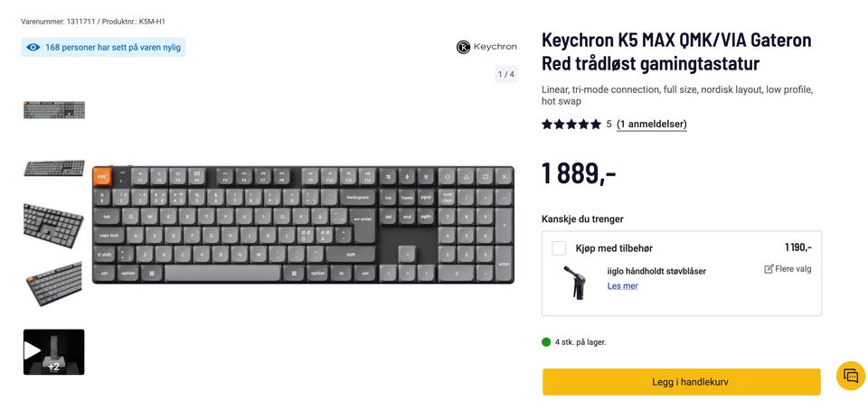
Task: Click the eye icon for recent viewers
Action: click(33, 47)
